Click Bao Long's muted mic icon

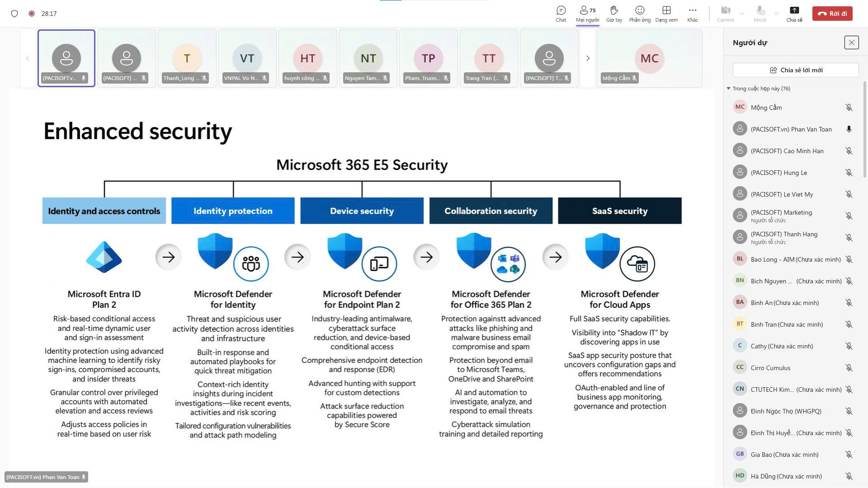pos(849,259)
